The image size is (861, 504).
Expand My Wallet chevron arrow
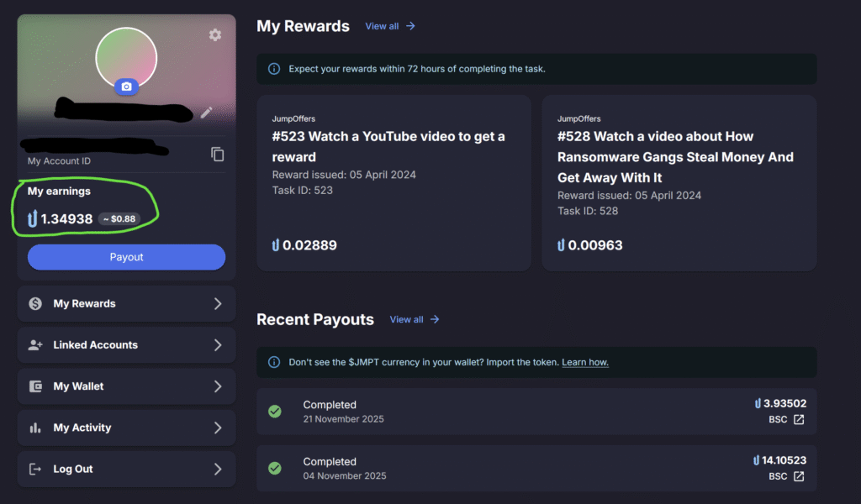[x=218, y=386]
